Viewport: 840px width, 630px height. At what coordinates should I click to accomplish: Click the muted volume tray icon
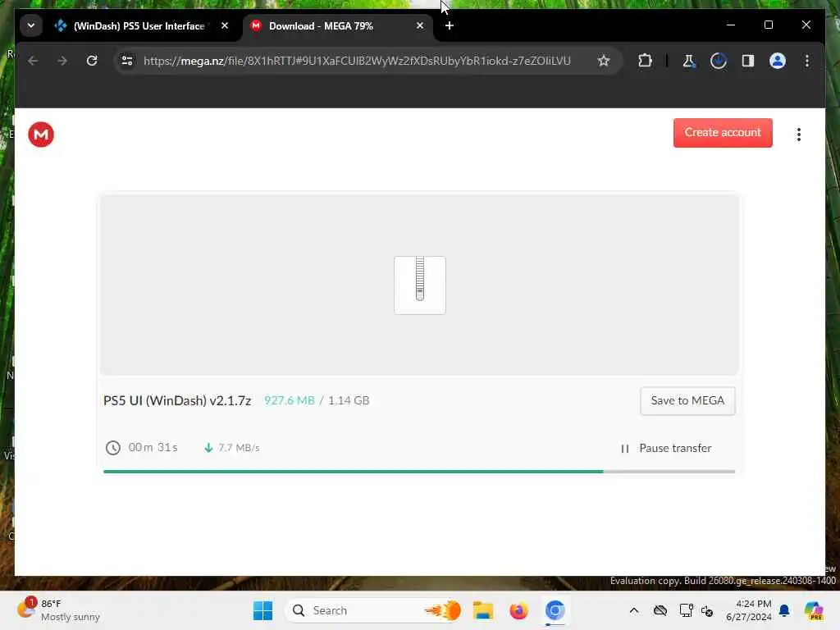click(706, 610)
